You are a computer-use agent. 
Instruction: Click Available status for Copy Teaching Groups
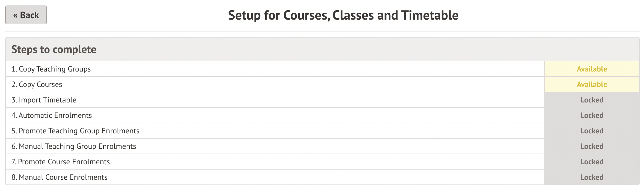(x=592, y=69)
